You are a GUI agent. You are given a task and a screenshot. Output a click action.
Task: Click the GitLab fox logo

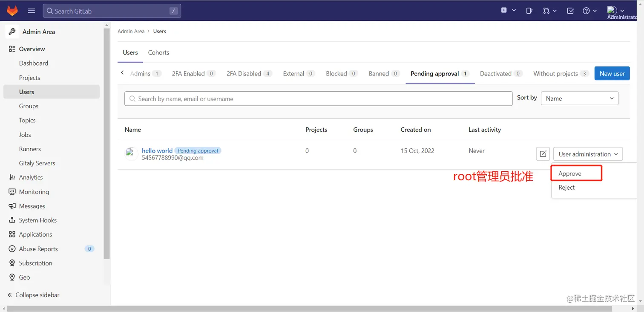coord(12,11)
